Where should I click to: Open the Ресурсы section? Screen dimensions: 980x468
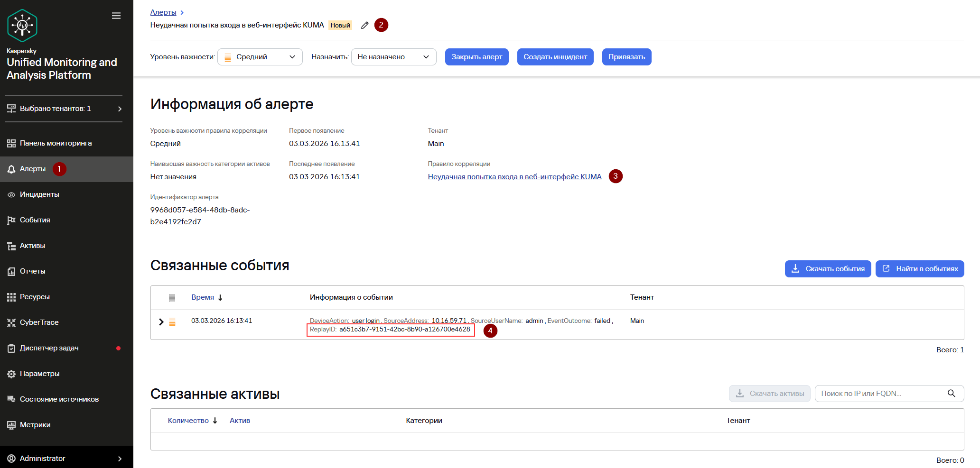(x=66, y=297)
